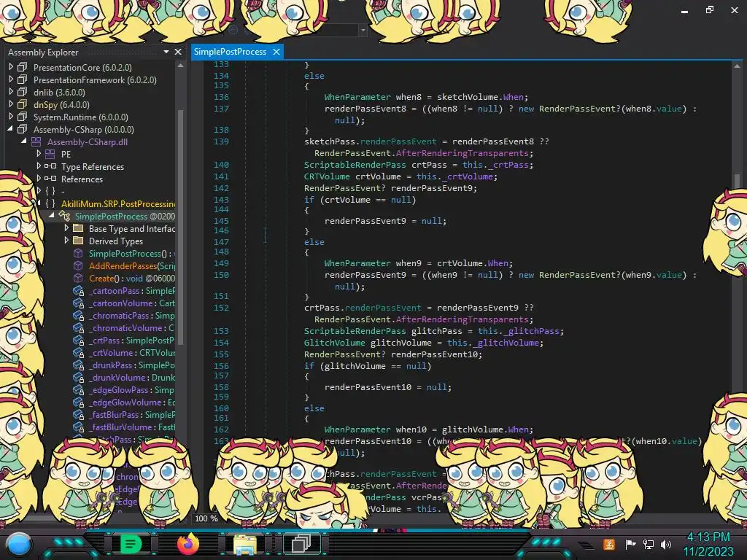Follow the GlitchVolume type link on line 154
Viewport: 747px width, 560px height.
coord(334,343)
